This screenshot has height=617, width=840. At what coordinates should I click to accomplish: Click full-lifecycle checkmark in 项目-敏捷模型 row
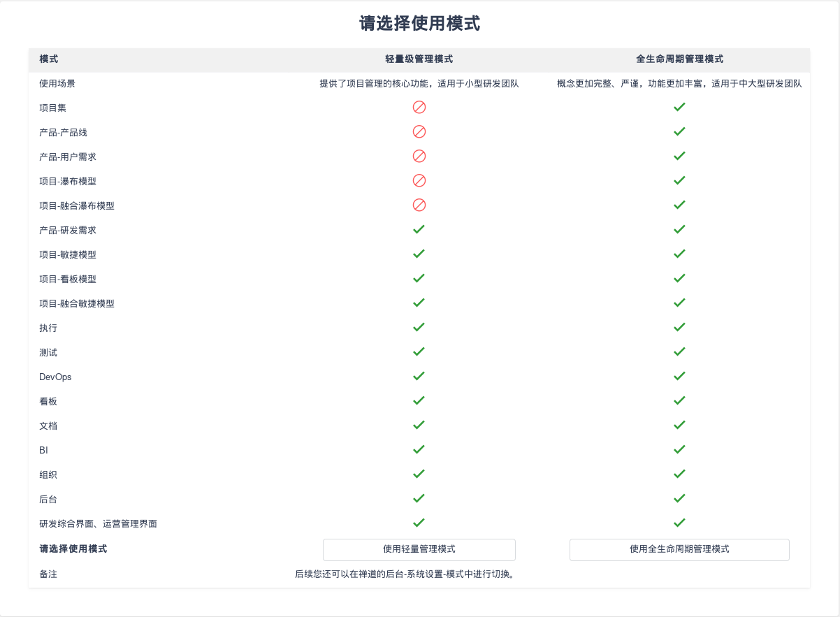679,254
